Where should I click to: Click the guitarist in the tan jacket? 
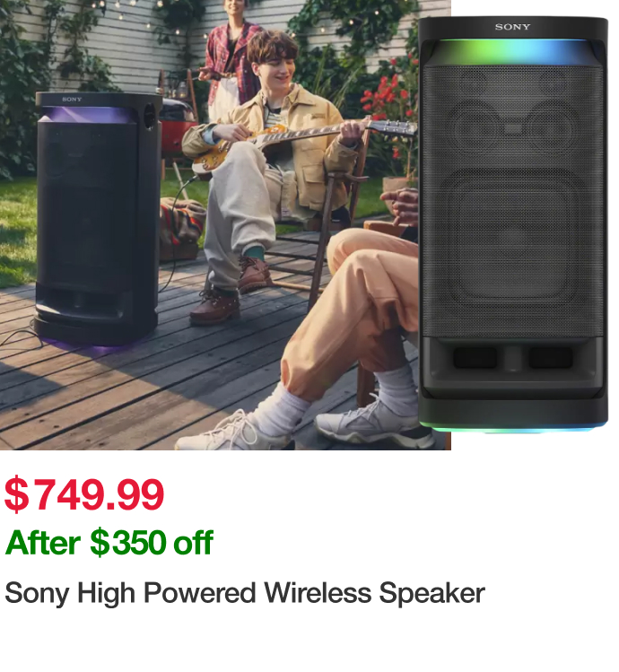coord(270,171)
